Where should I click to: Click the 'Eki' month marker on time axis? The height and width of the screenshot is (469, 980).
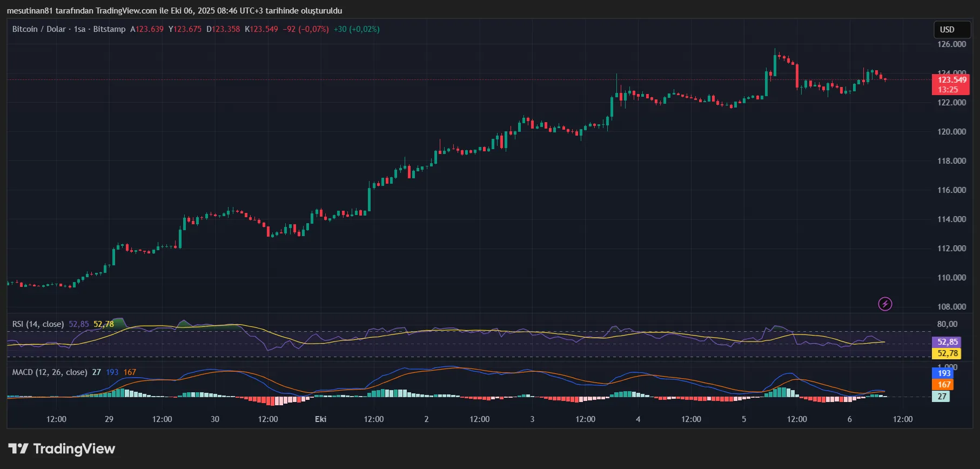point(320,419)
